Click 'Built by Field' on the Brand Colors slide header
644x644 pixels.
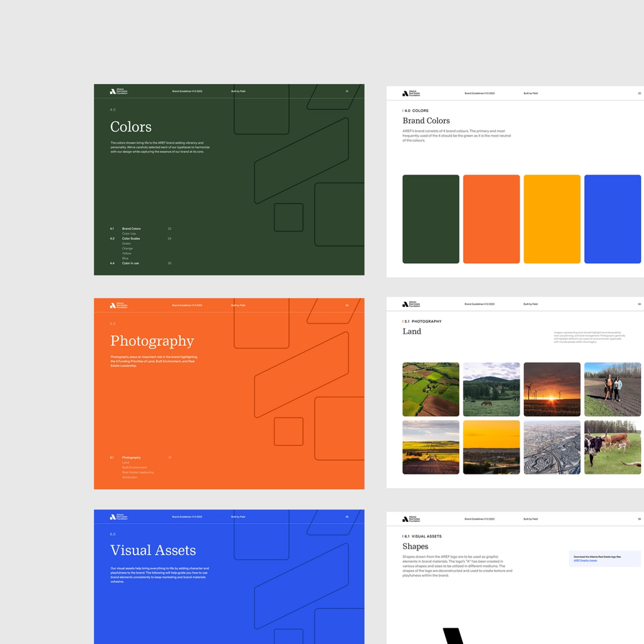pos(530,93)
